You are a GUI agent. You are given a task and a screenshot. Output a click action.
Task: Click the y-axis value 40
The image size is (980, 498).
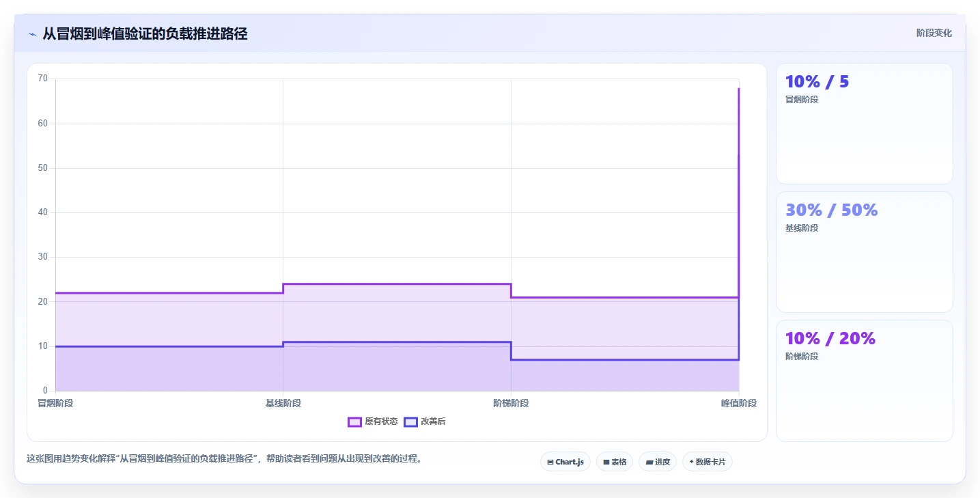(x=43, y=212)
